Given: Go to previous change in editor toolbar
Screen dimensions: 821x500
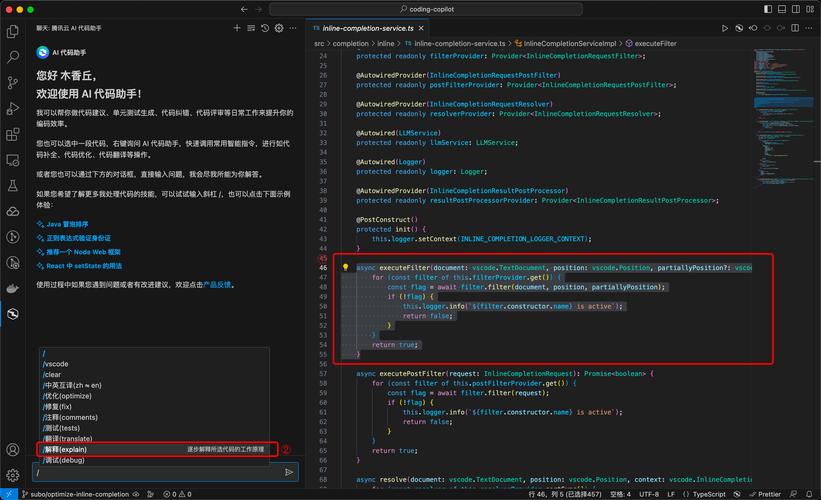Looking at the screenshot, I should pyautogui.click(x=753, y=28).
